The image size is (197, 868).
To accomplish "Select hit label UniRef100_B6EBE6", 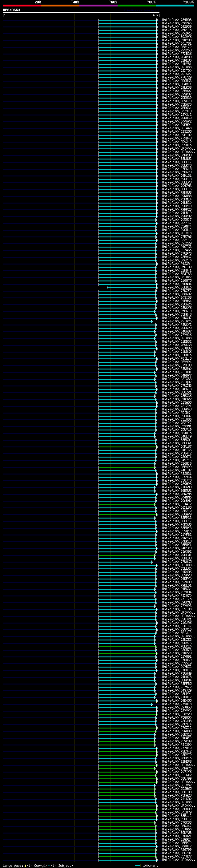I will [177, 287].
